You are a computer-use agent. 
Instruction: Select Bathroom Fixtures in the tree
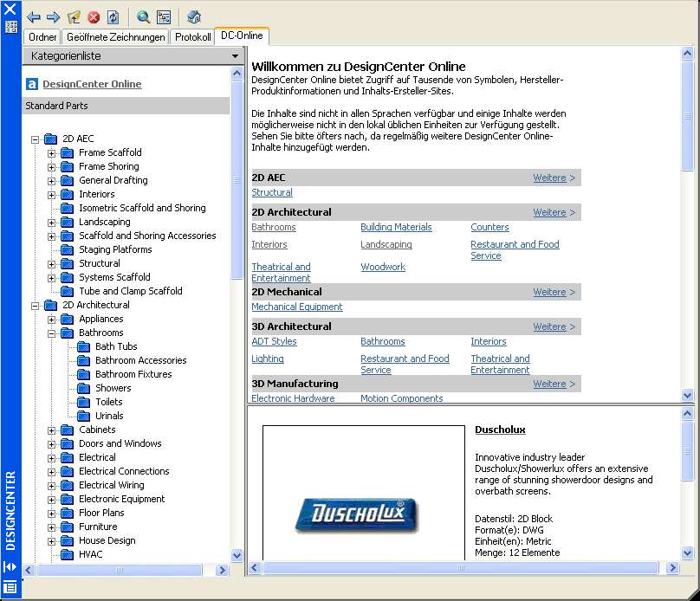point(133,374)
